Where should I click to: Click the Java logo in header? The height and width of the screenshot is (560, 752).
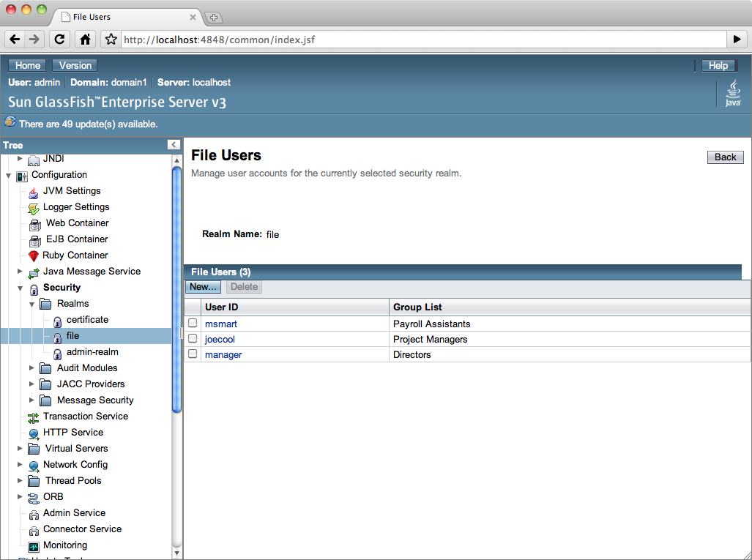pyautogui.click(x=733, y=92)
